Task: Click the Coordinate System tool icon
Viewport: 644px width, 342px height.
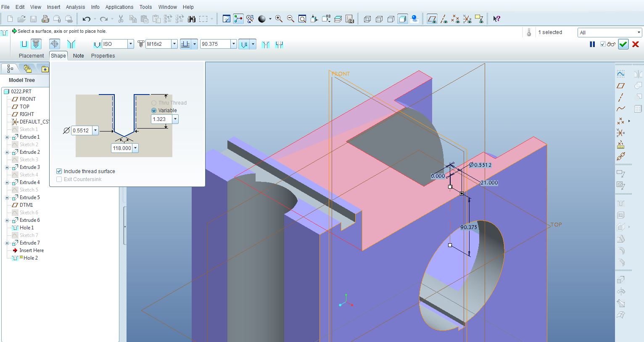Action: (x=620, y=133)
